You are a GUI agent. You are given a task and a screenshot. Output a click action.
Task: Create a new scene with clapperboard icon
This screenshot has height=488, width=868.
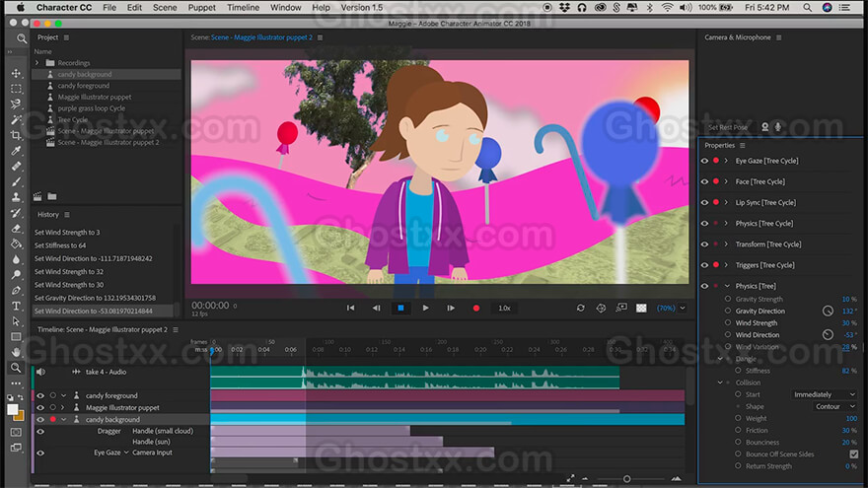click(37, 196)
